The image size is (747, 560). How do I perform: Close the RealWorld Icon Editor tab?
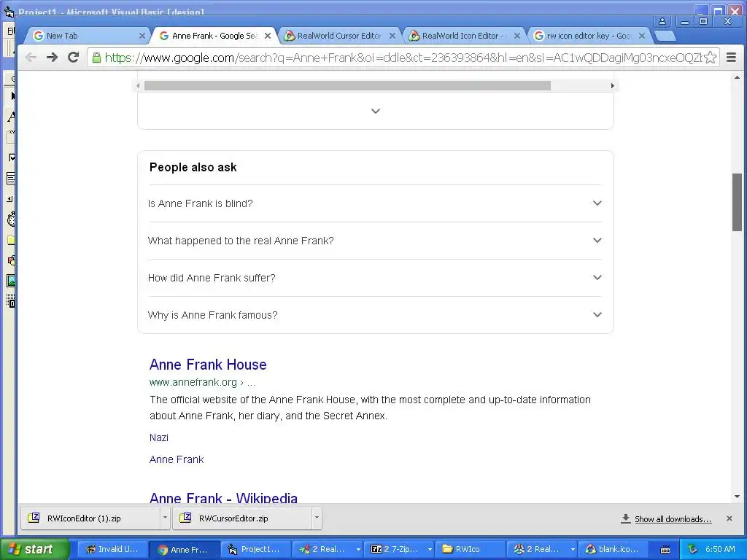tap(517, 36)
